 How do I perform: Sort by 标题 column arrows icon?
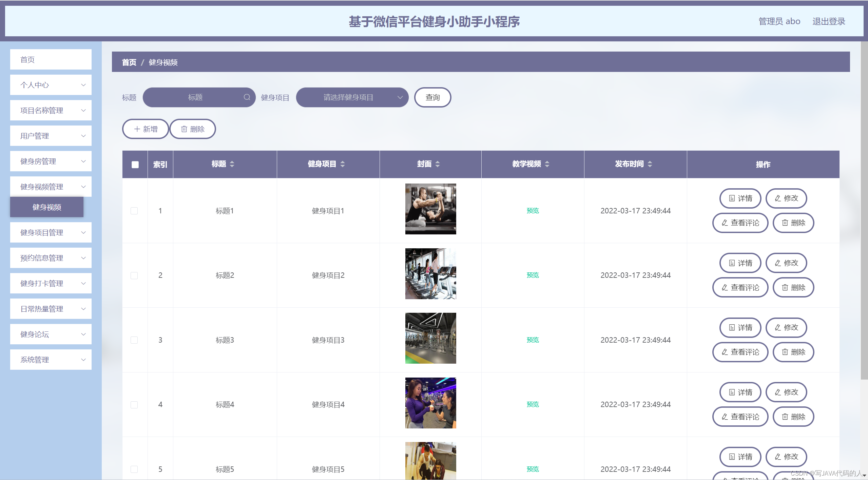coord(232,164)
